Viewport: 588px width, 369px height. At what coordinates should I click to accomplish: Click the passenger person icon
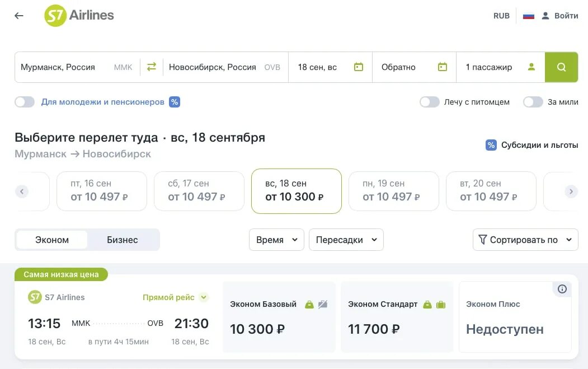[x=531, y=67]
